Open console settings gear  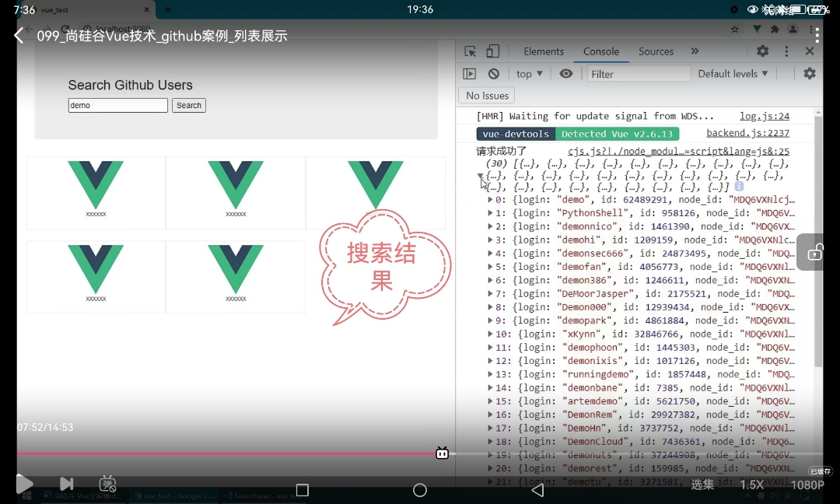[x=810, y=73]
